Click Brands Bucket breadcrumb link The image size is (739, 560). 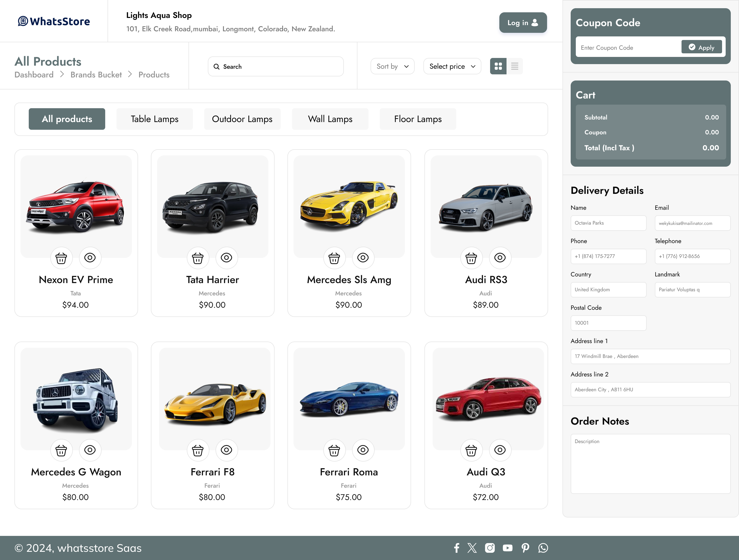pyautogui.click(x=96, y=75)
